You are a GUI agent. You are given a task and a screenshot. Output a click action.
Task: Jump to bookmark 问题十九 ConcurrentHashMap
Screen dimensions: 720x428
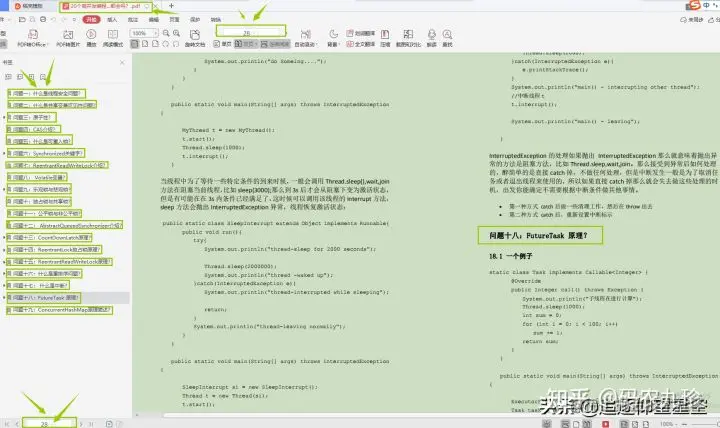[60, 310]
